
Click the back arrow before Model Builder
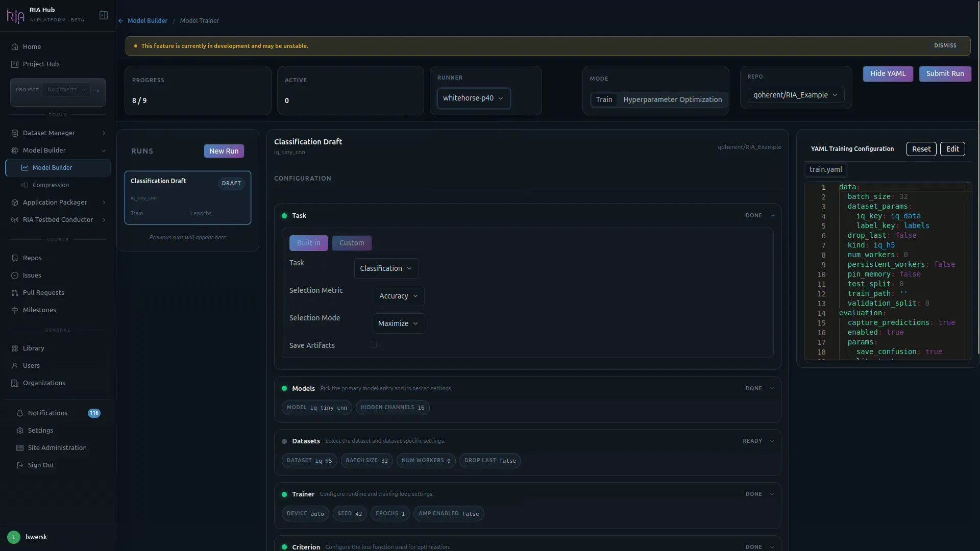pyautogui.click(x=121, y=21)
